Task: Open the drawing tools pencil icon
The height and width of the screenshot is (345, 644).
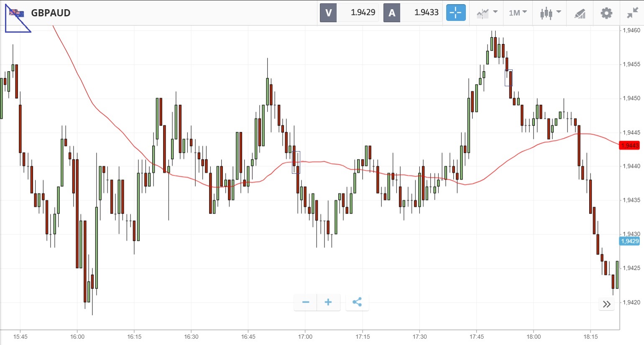Action: coord(580,13)
